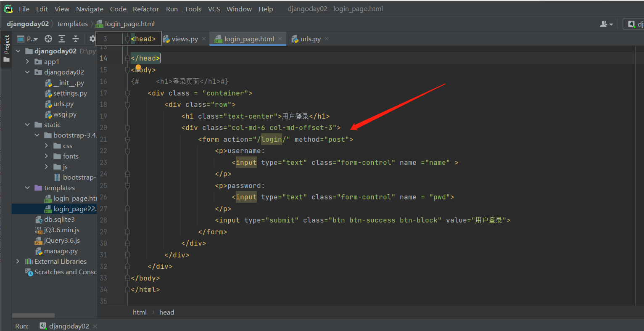
Task: Expand the css folder arrow
Action: pos(46,146)
